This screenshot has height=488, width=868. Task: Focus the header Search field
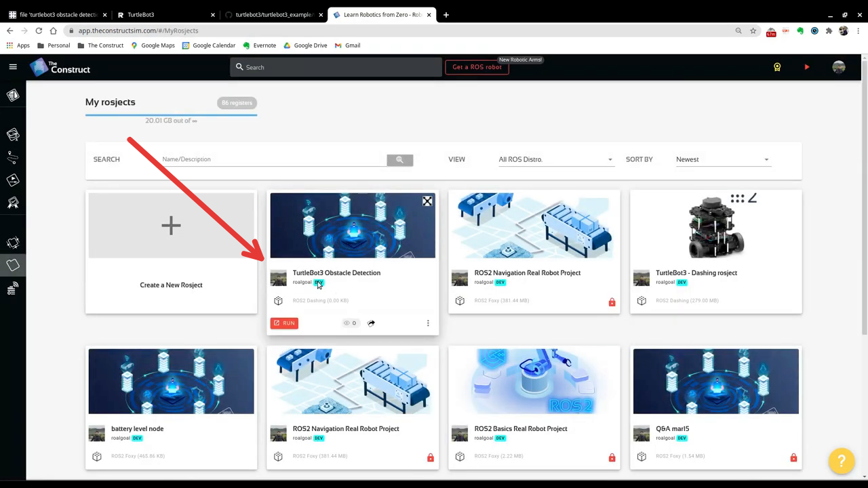click(x=336, y=67)
